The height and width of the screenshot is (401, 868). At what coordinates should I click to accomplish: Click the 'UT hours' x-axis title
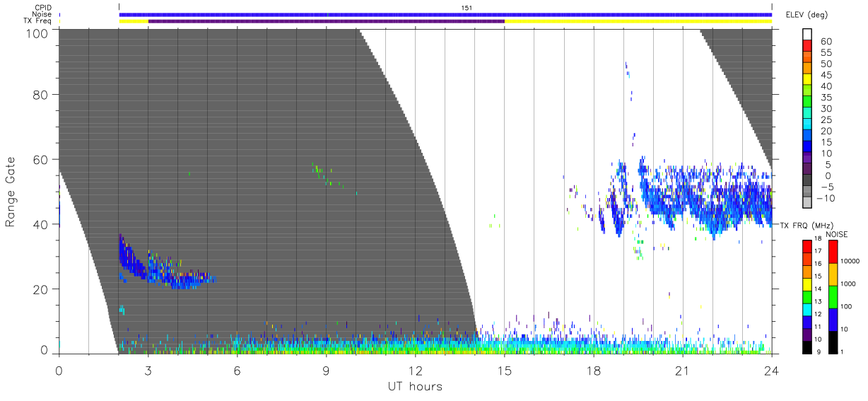coord(414,386)
